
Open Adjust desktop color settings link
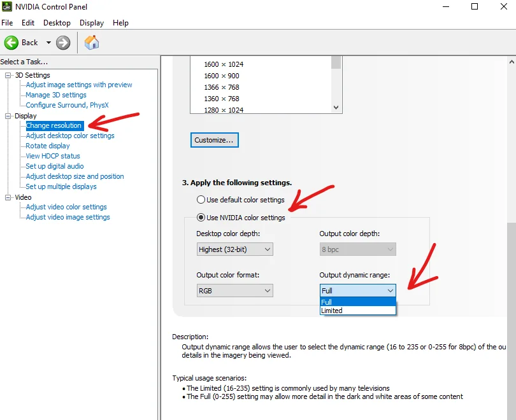click(x=70, y=136)
